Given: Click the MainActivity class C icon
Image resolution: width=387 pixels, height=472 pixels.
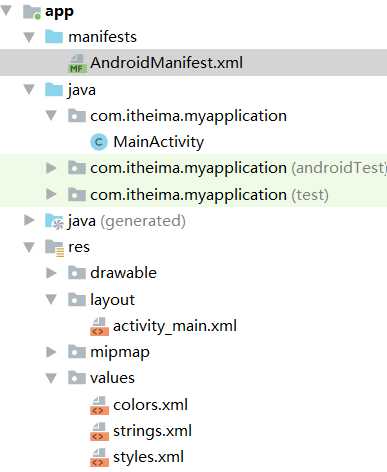Looking at the screenshot, I should [99, 142].
